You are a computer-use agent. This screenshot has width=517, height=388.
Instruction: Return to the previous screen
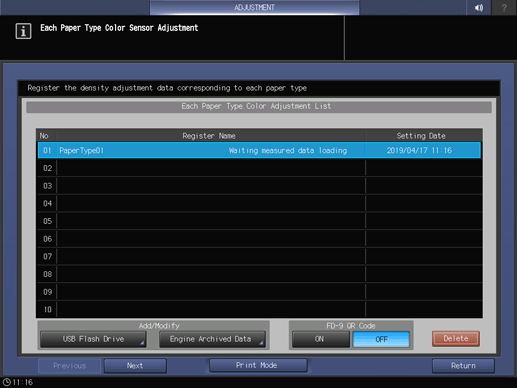coord(463,366)
